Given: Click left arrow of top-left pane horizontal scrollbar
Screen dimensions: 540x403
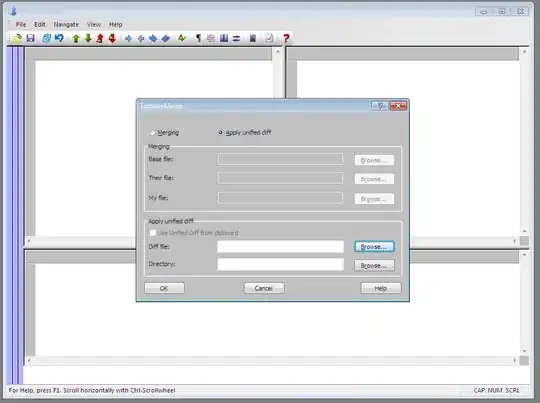Looking at the screenshot, I should tap(29, 241).
